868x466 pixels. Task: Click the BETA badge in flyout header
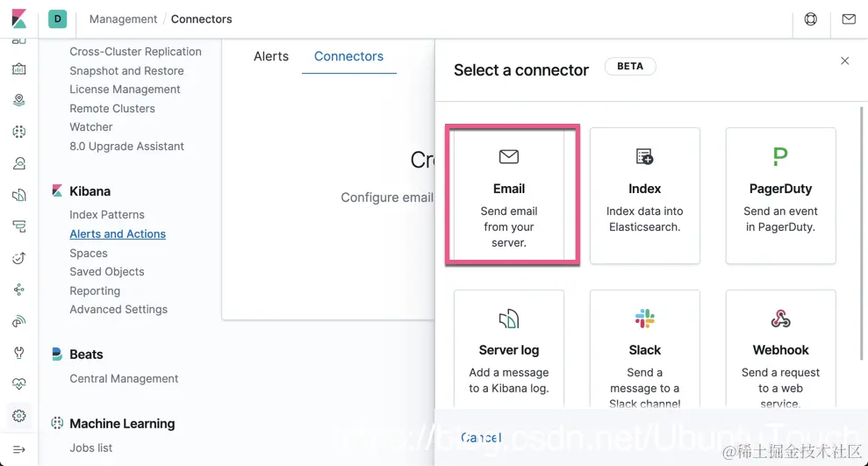[630, 66]
